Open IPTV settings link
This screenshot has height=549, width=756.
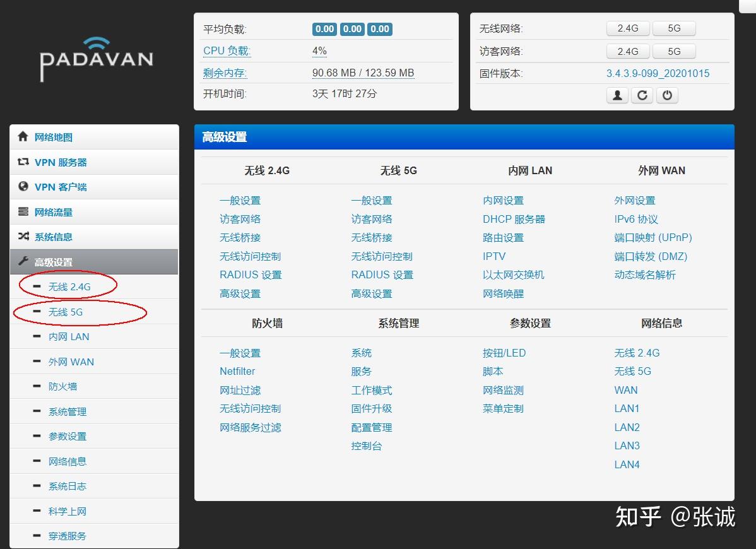point(494,256)
